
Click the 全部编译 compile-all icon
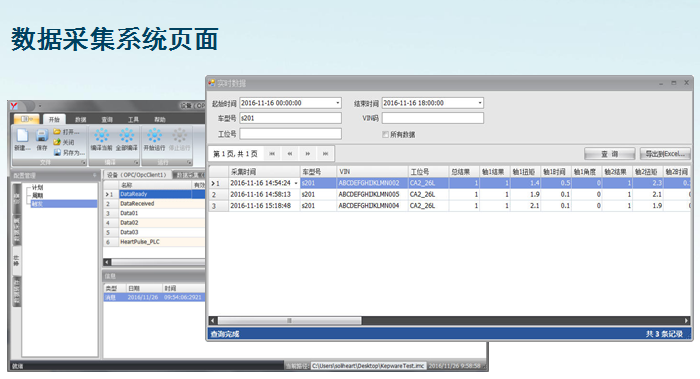[x=127, y=135]
